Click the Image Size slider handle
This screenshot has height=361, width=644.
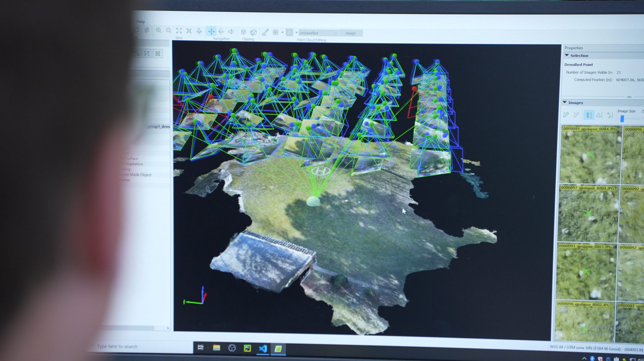[x=622, y=118]
